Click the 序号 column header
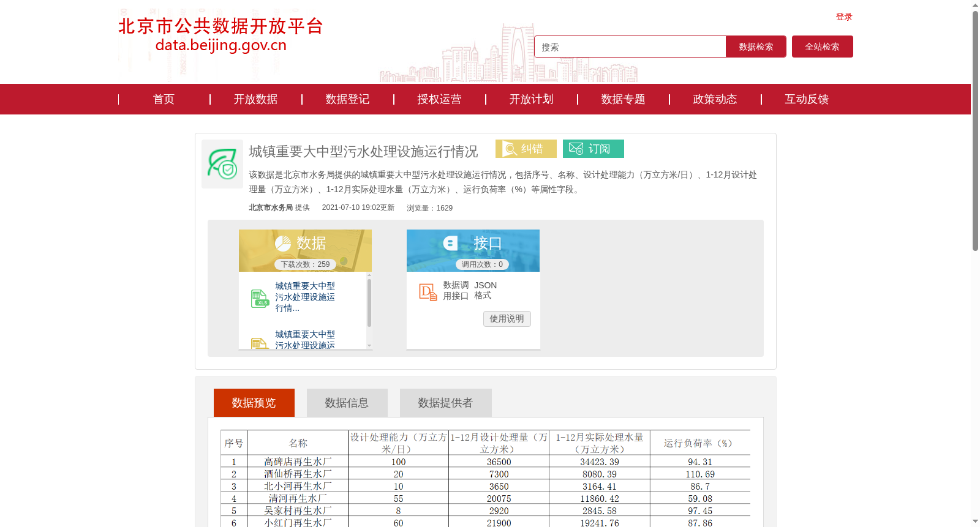 coord(234,443)
